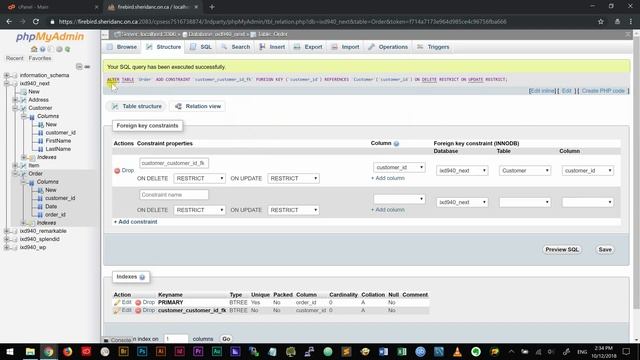The height and width of the screenshot is (360, 640).
Task: Switch to the Browse tab
Action: (122, 47)
